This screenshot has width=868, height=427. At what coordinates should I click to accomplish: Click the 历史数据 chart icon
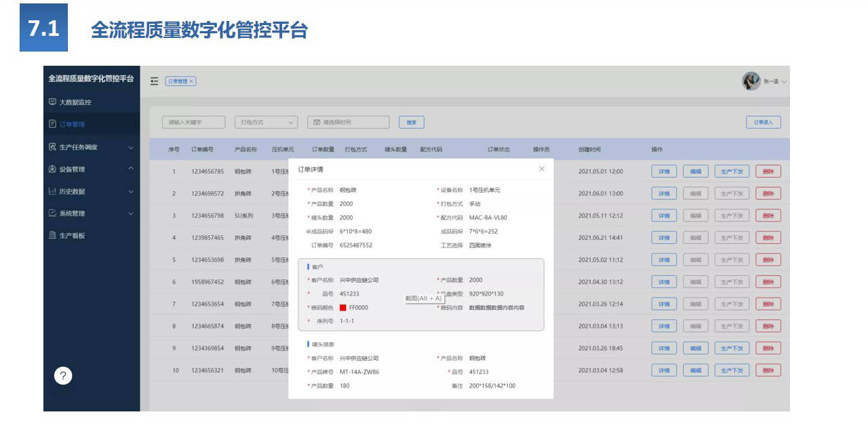(x=52, y=191)
